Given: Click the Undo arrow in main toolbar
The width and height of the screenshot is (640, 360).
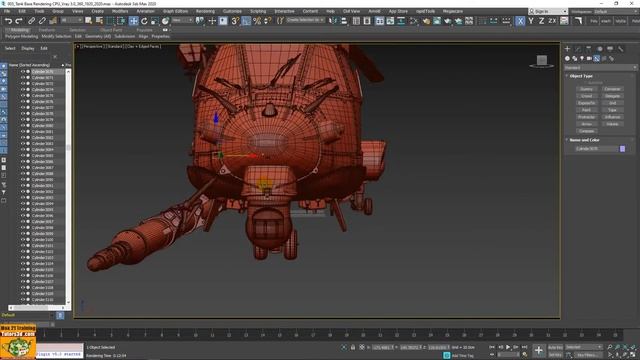Looking at the screenshot, I should click(8, 21).
